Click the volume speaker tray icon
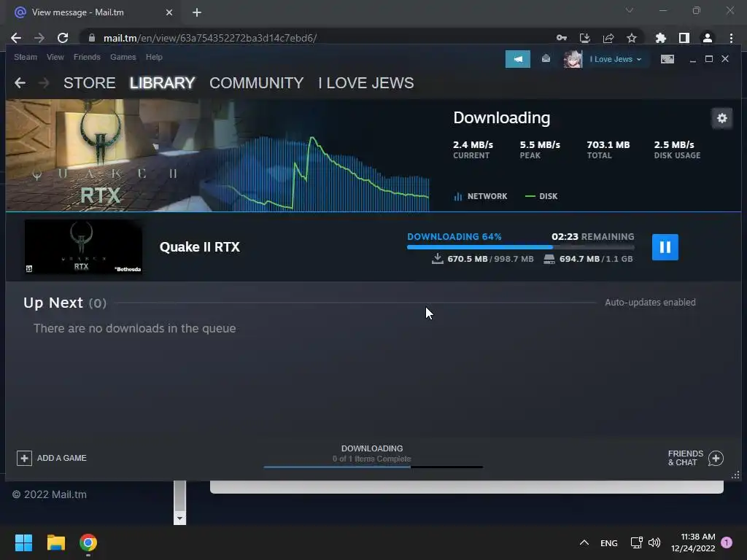The height and width of the screenshot is (560, 747). (x=654, y=542)
